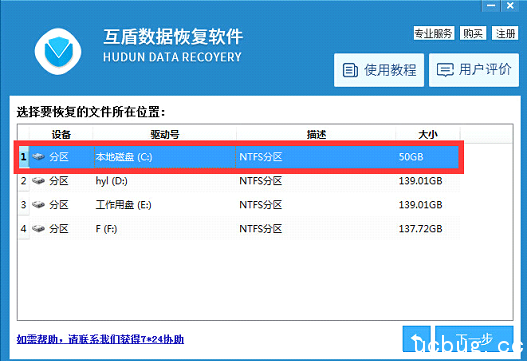Click NTFS分区 description in the E: row
Screen dimensions: 527x361
pos(260,205)
